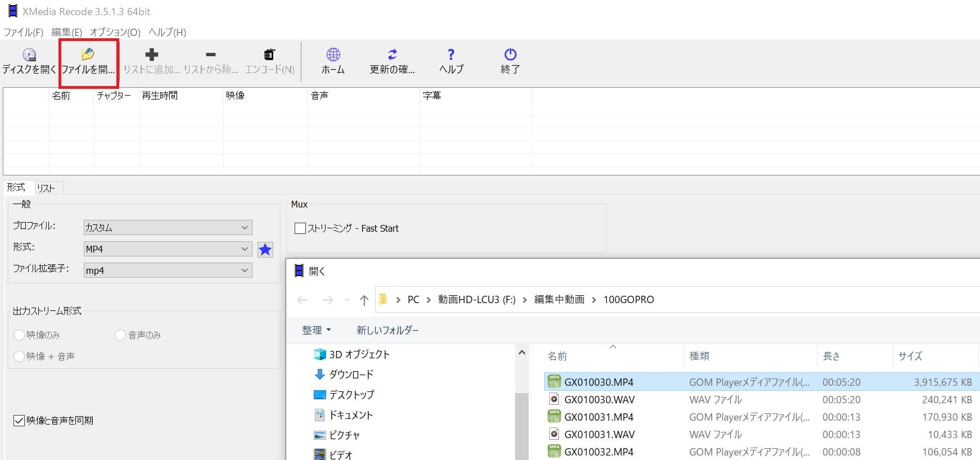980x460 pixels.
Task: Click the Remove from list (リストから除) minus icon
Action: [x=211, y=55]
